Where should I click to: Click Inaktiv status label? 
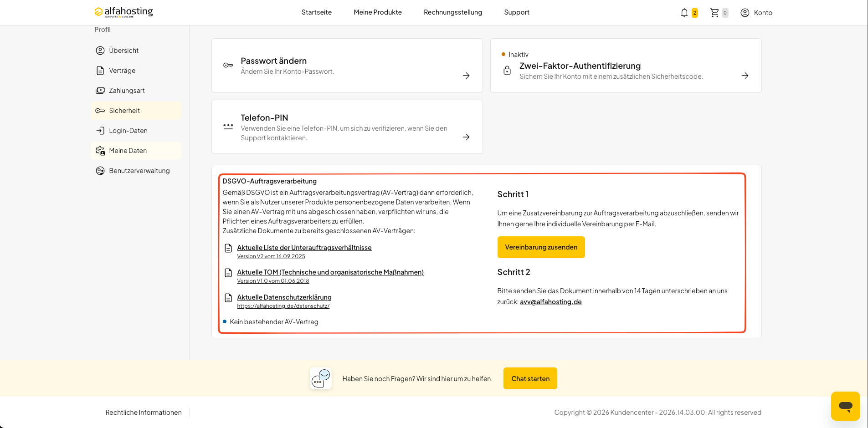[x=519, y=55]
